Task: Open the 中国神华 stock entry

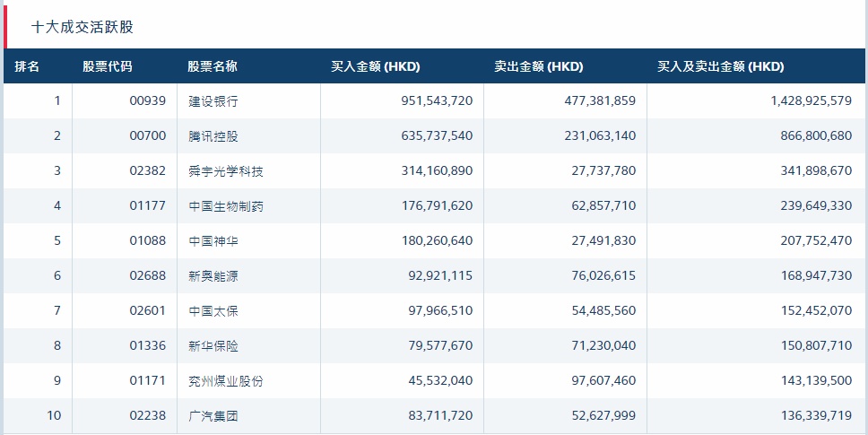Action: 213,241
